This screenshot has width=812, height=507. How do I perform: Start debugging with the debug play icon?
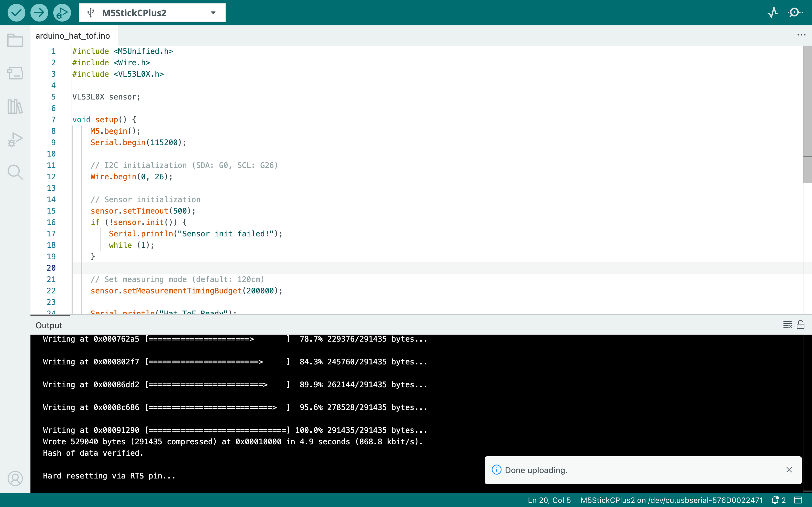[62, 13]
